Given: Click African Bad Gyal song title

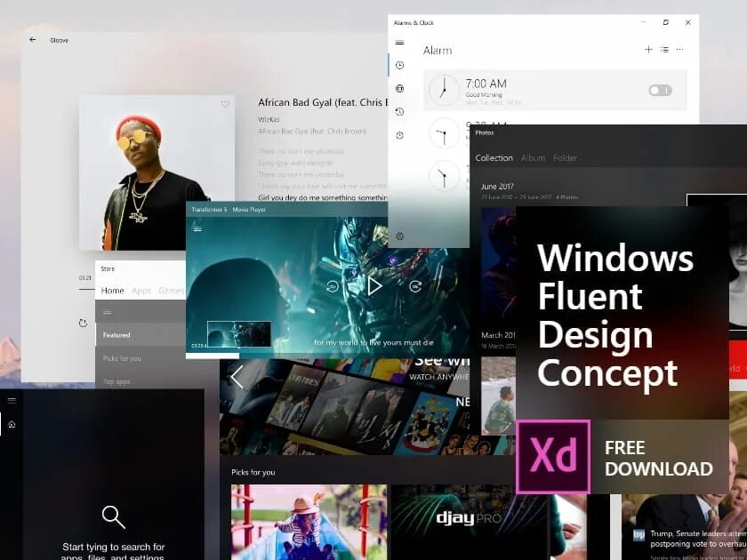Looking at the screenshot, I should pyautogui.click(x=324, y=102).
